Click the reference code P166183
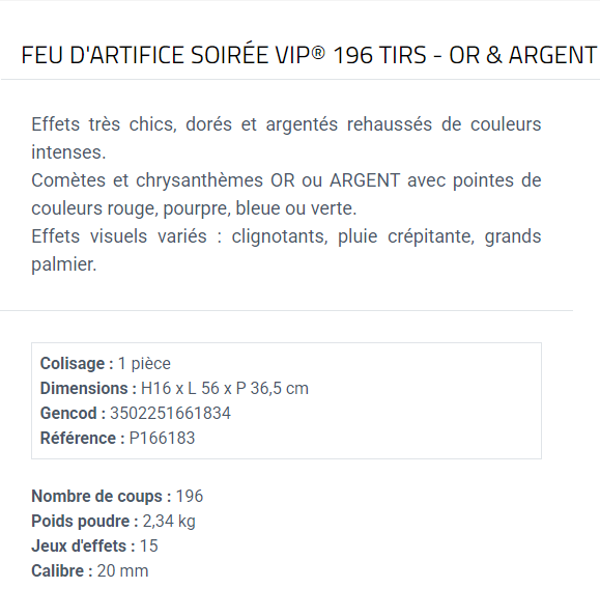Viewport: 600px width, 616px height. click(162, 438)
